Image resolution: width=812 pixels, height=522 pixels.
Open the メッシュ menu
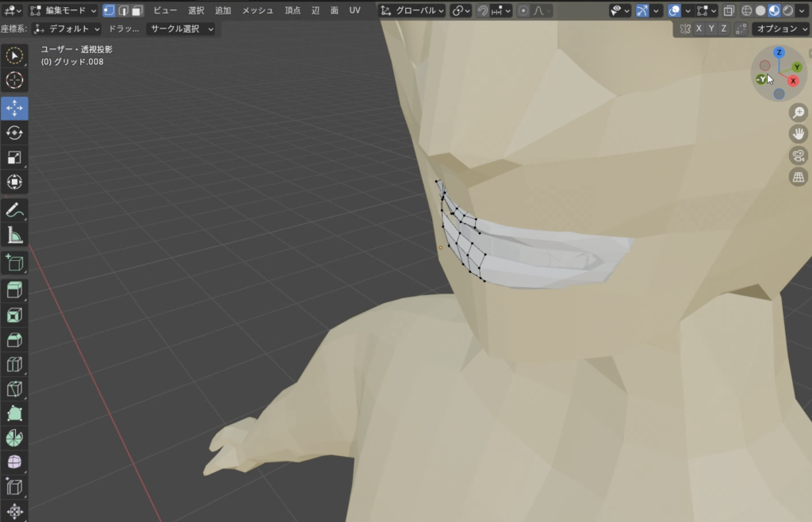pyautogui.click(x=258, y=10)
